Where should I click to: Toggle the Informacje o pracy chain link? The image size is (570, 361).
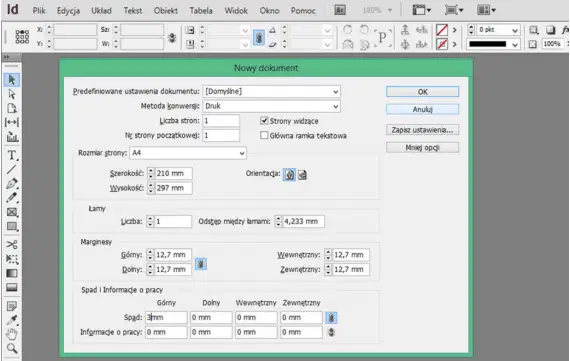331,332
